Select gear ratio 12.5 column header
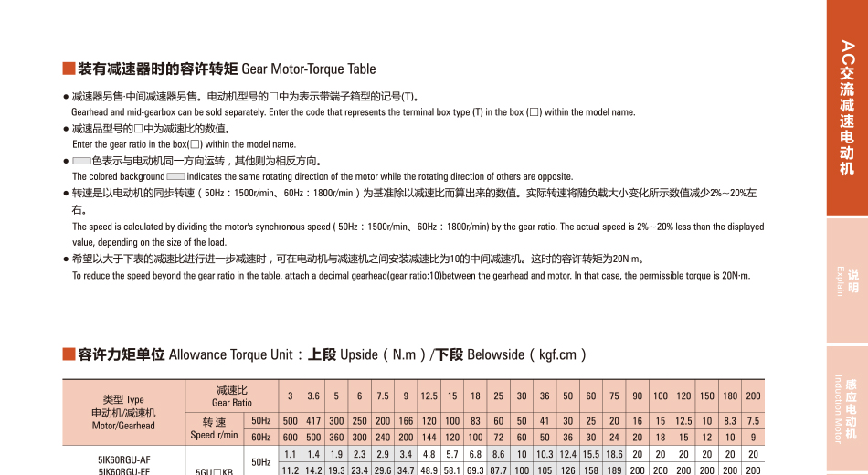868x475 pixels. [x=429, y=396]
